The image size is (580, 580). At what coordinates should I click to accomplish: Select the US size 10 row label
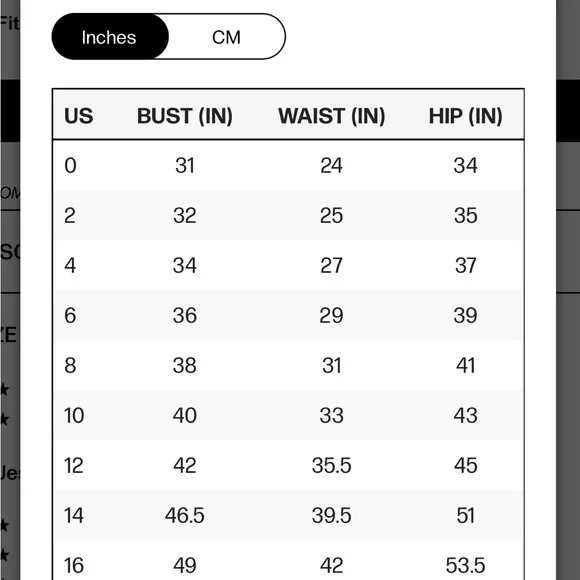click(x=74, y=415)
